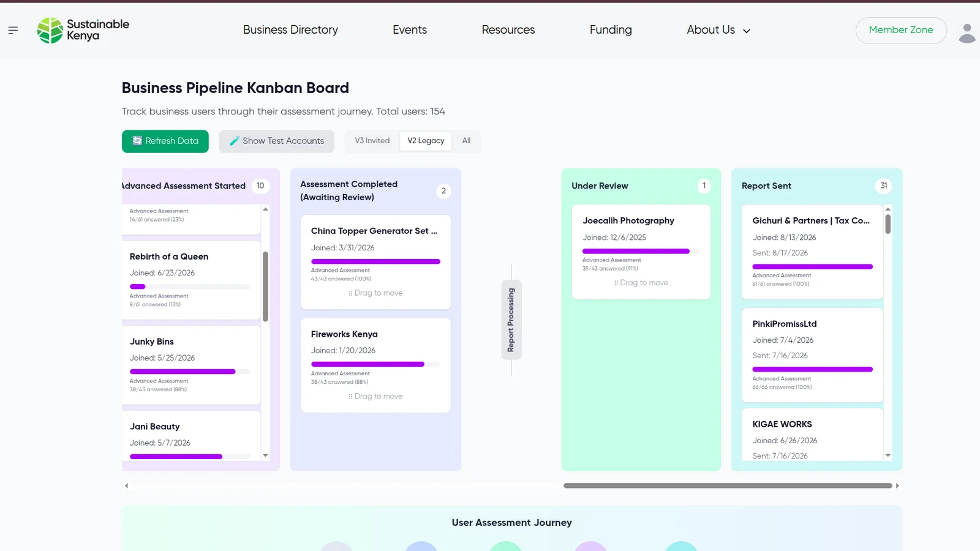Toggle Show Test Accounts

point(276,141)
